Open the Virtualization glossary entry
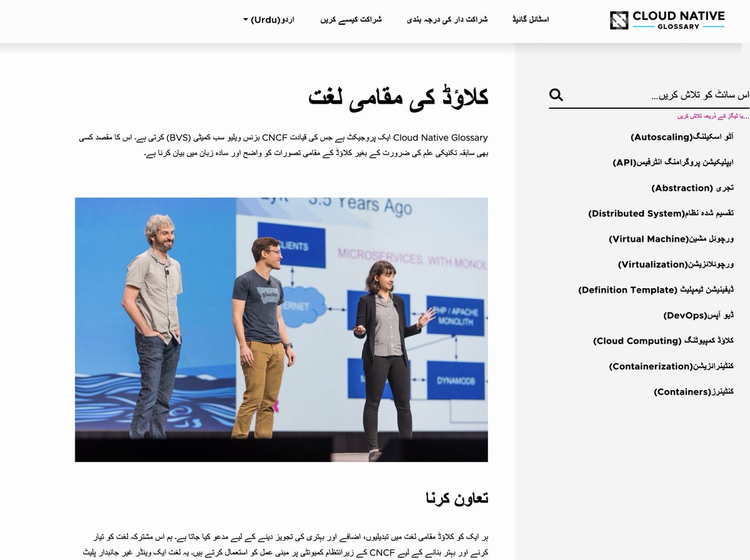Image resolution: width=750 pixels, height=560 pixels. [x=676, y=264]
